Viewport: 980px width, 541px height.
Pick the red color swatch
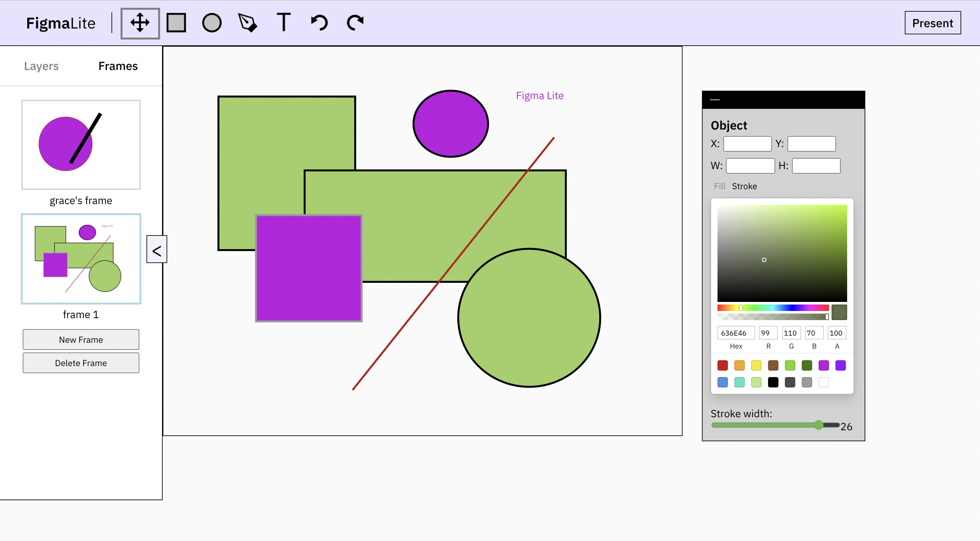pos(723,365)
